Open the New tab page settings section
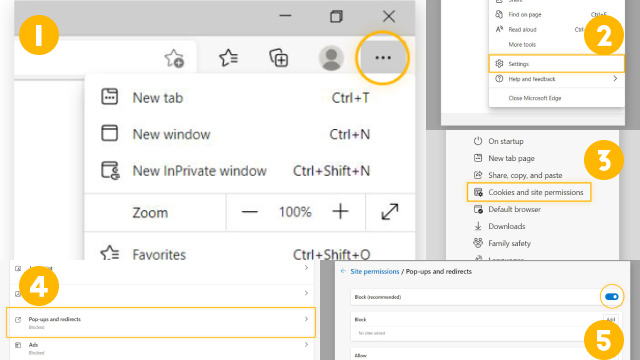640x360 pixels. (x=511, y=158)
